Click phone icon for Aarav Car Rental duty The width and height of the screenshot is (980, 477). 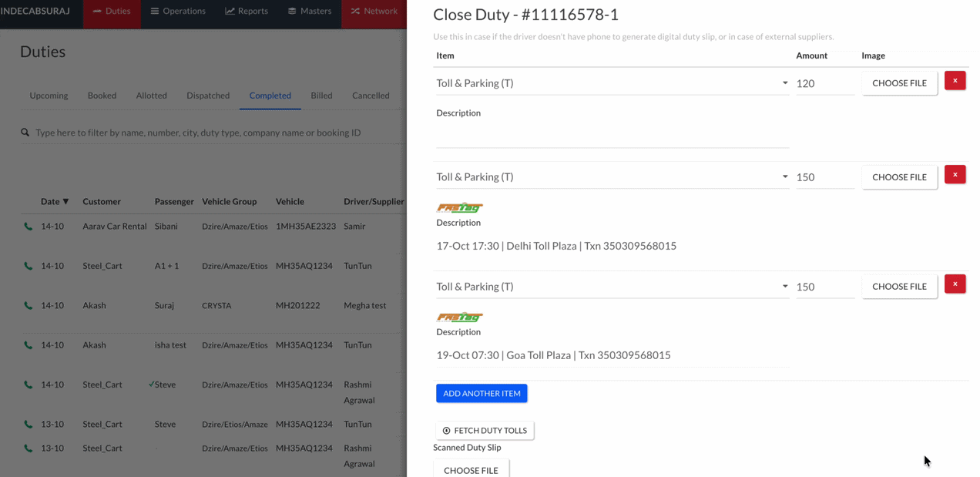coord(29,227)
